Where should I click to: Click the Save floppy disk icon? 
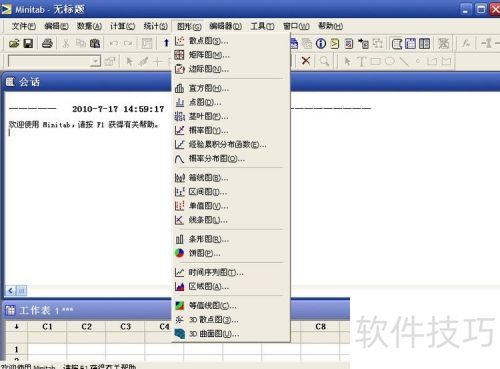click(x=28, y=43)
